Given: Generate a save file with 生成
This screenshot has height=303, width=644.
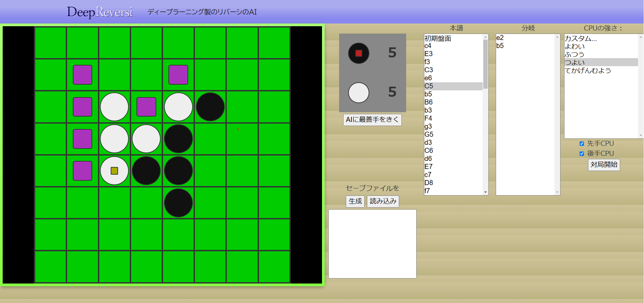Looking at the screenshot, I should pos(355,201).
